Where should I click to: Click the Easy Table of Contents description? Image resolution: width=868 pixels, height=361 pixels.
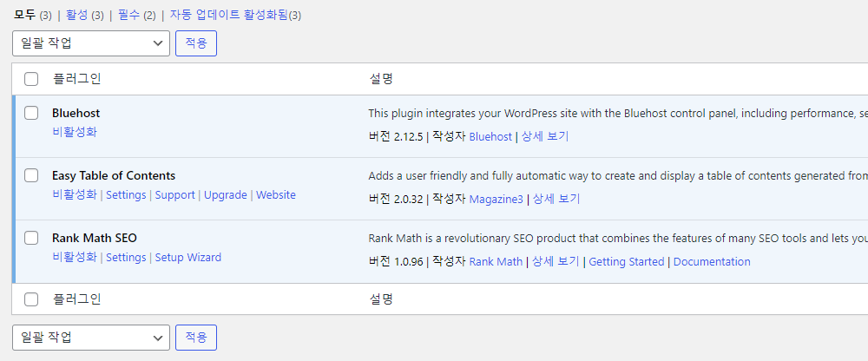coord(618,176)
